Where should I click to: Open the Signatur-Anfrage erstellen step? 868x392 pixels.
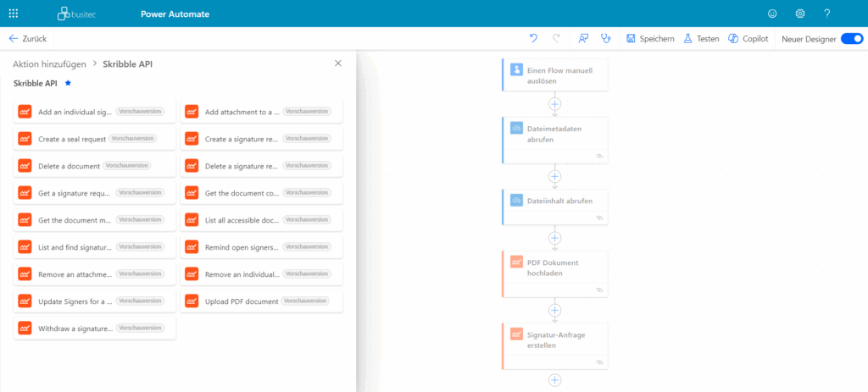click(554, 346)
